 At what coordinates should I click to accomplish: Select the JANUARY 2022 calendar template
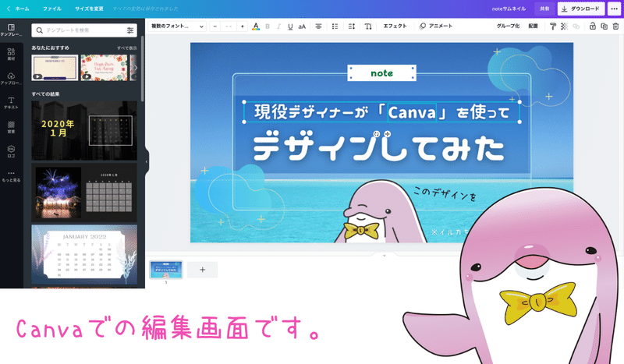tap(84, 255)
